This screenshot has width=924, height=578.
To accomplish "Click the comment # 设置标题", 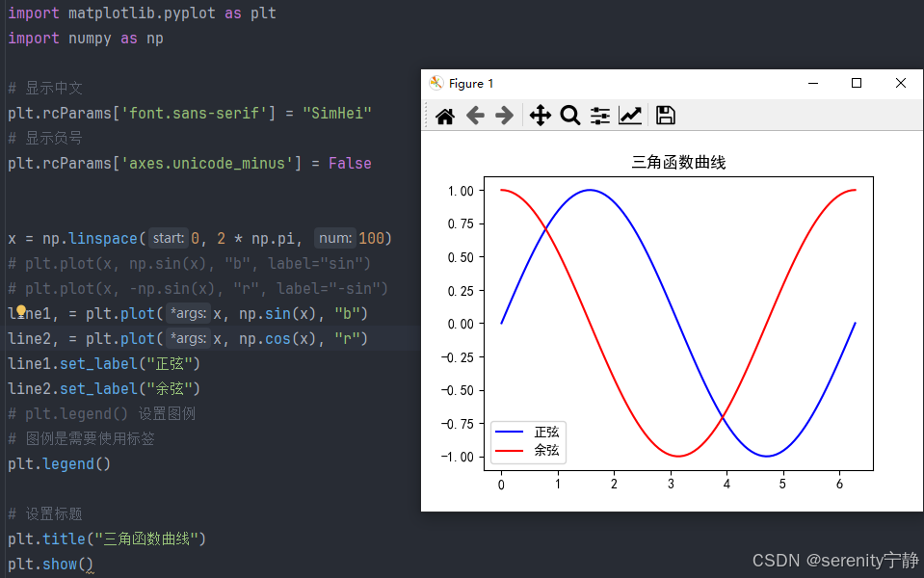I will coord(44,513).
